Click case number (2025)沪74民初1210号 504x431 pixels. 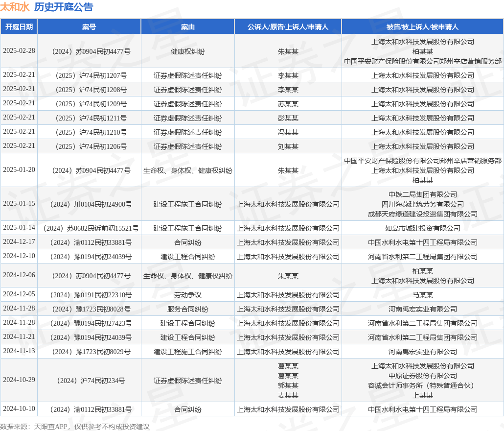(x=92, y=132)
